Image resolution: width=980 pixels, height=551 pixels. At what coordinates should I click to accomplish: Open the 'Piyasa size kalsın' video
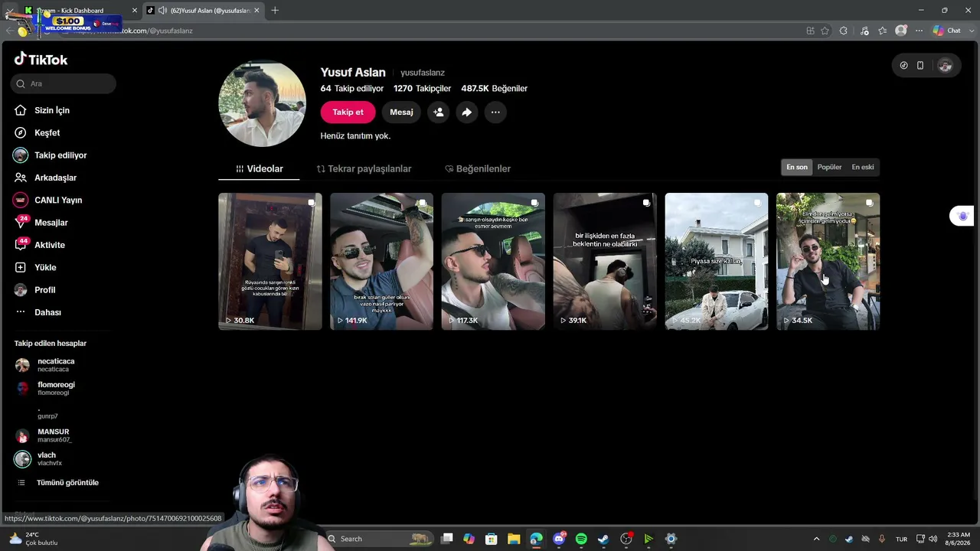pos(717,262)
